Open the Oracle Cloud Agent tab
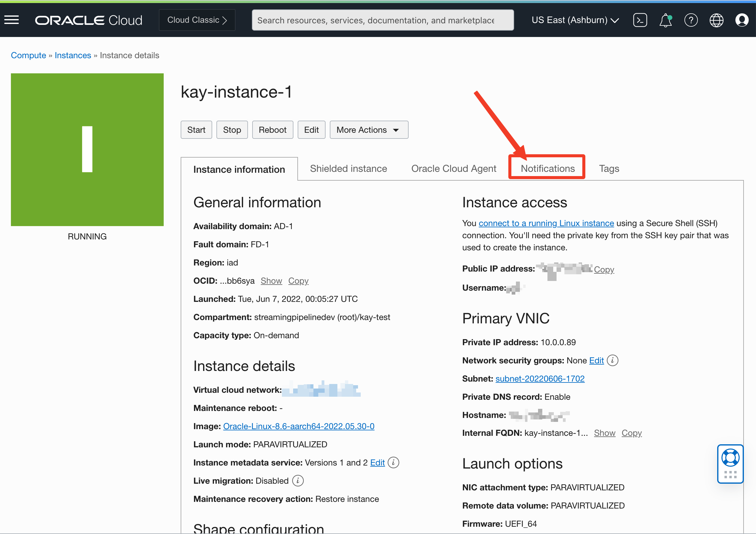The height and width of the screenshot is (534, 756). [x=454, y=168]
